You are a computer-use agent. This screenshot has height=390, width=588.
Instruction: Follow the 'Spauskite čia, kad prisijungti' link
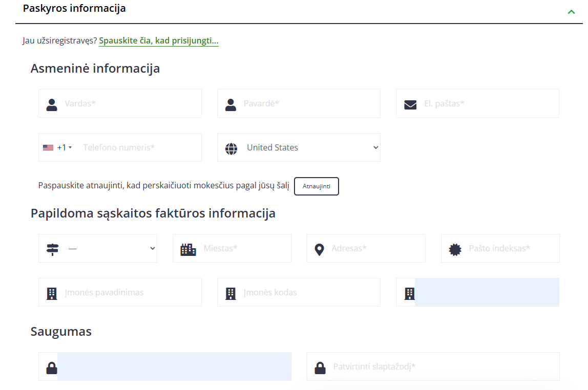pos(158,41)
